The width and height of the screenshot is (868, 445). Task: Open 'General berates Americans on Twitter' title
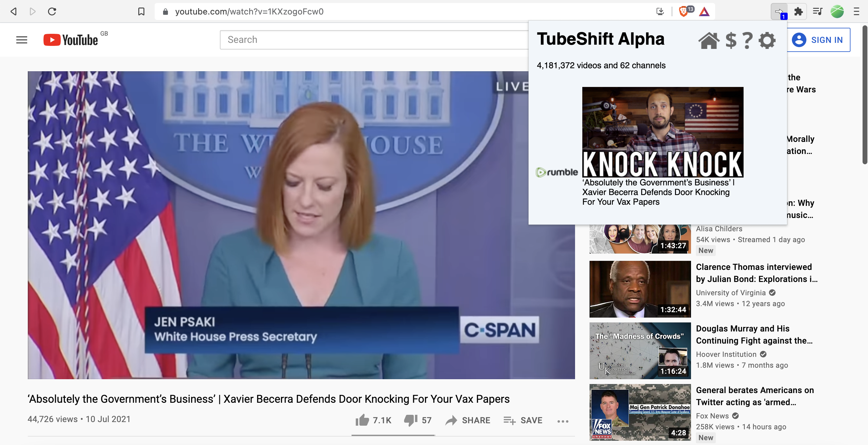click(755, 396)
